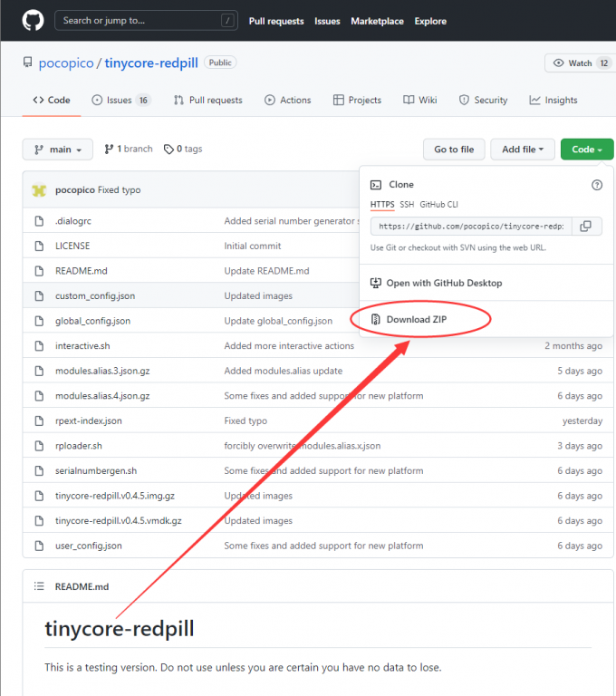Expand the Add file dropdown
The width and height of the screenshot is (616, 696).
pos(523,150)
